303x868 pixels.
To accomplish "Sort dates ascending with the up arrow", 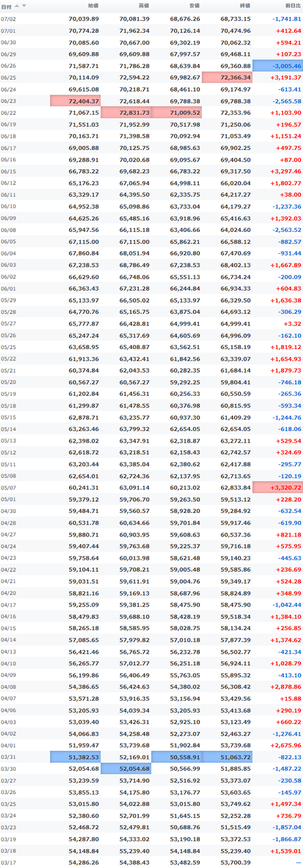I will 17,6.
